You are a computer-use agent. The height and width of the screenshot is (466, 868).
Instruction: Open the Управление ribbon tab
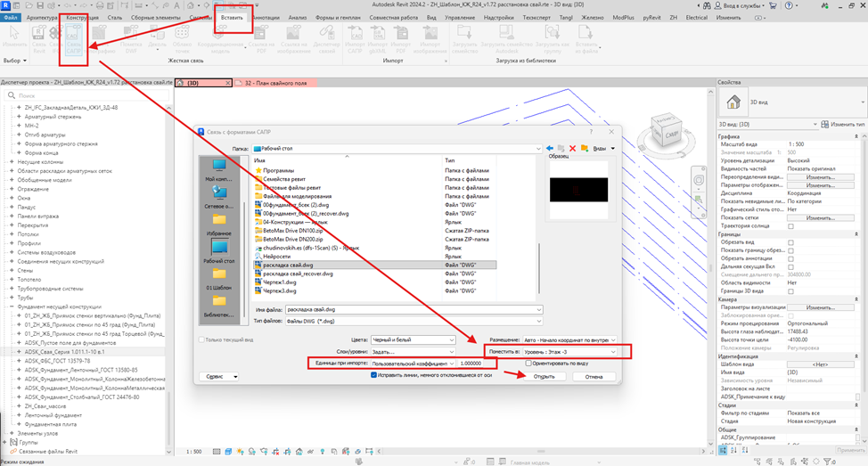(460, 18)
